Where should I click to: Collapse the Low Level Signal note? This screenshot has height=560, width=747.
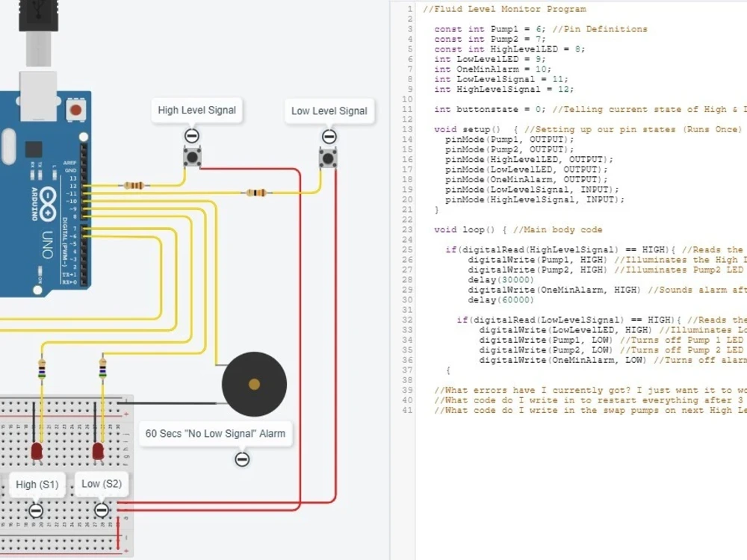point(329,137)
